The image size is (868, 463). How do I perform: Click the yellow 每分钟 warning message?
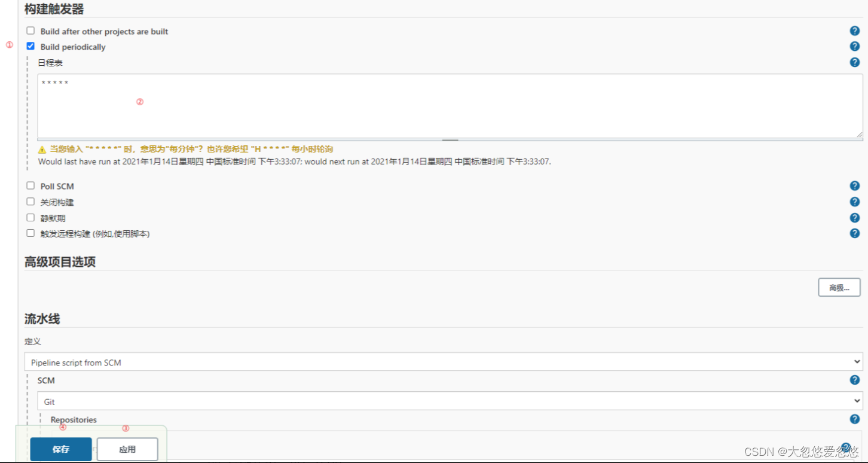coord(191,150)
